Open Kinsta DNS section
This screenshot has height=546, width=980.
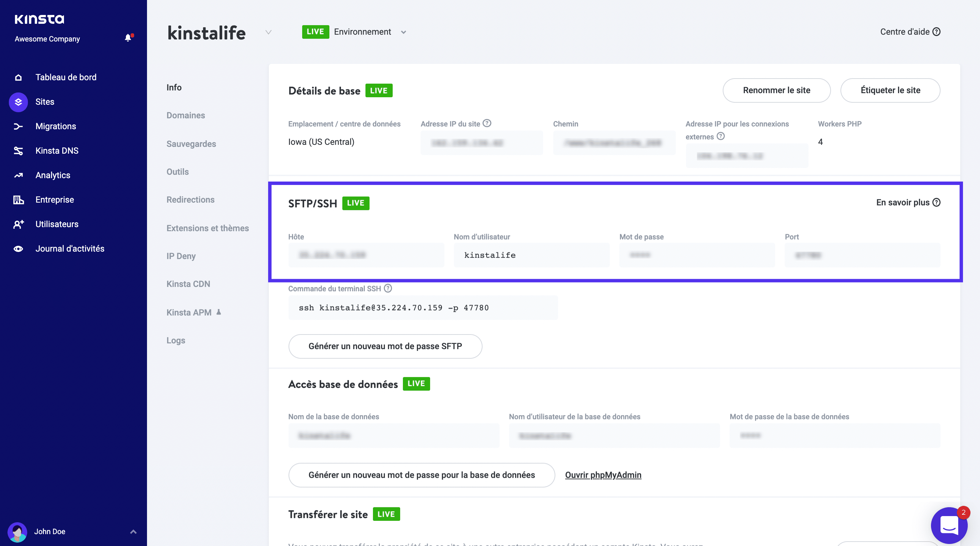point(56,151)
